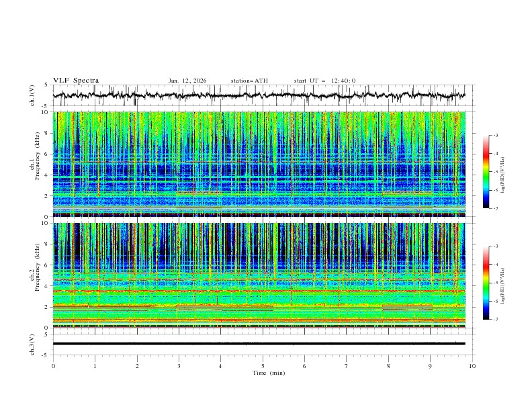Click the start UT 12:40:0 label
This screenshot has height=411, width=532.
click(x=324, y=81)
